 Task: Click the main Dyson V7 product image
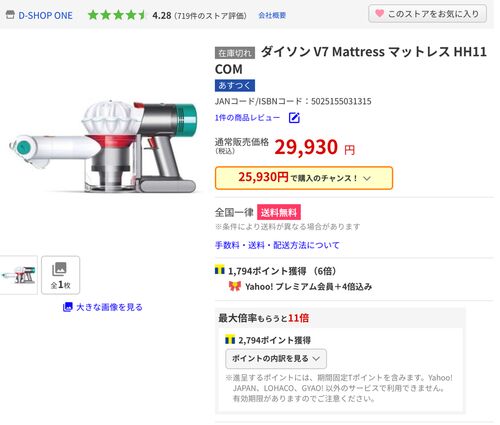103,147
